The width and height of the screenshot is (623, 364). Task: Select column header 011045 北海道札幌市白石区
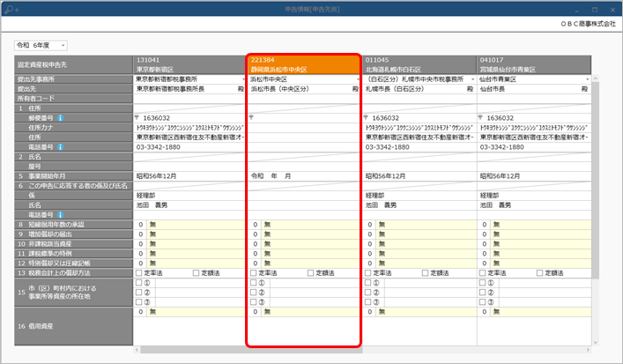[x=419, y=64]
